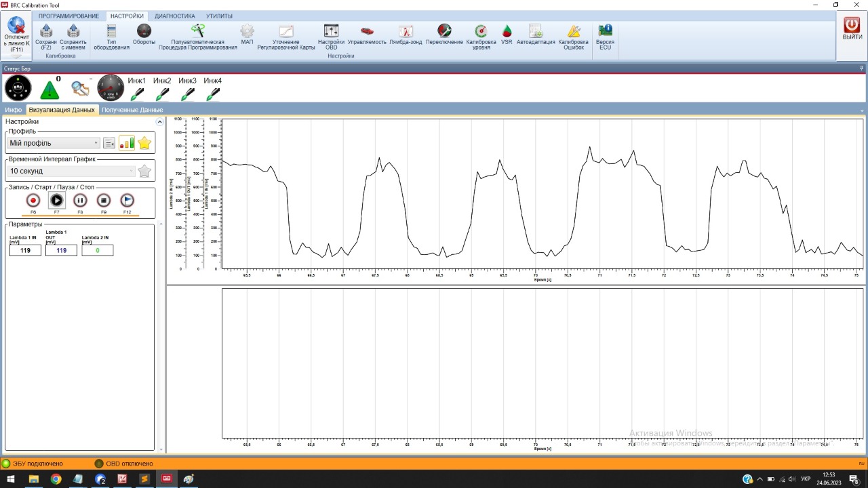Select the Визуализация Данных tab
Screen dimensions: 868x488
62,109
